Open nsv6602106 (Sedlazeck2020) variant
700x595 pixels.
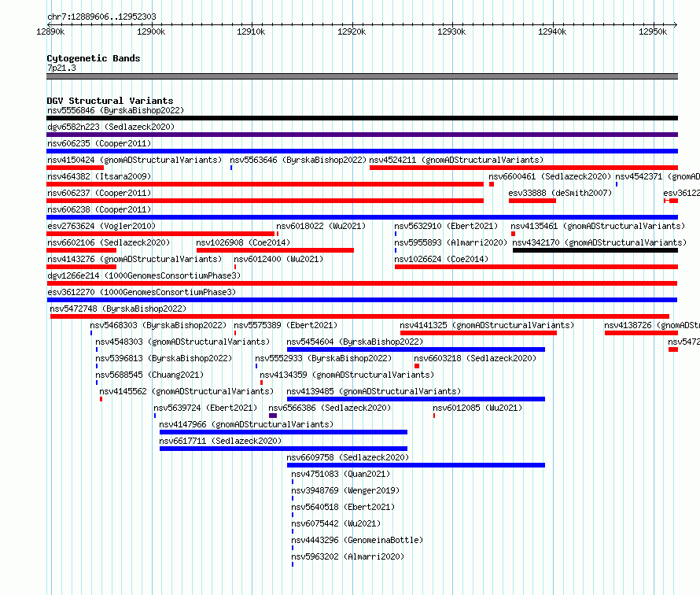[109, 242]
